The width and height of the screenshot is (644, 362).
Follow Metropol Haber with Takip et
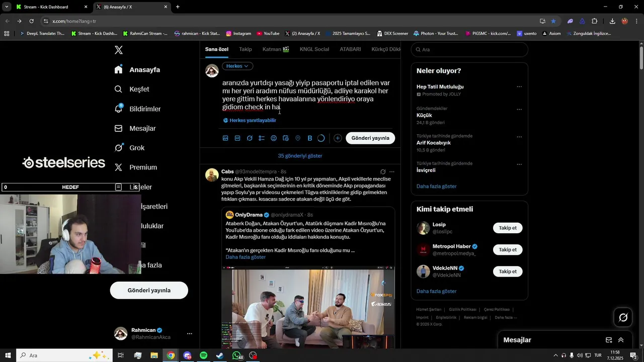pyautogui.click(x=508, y=250)
